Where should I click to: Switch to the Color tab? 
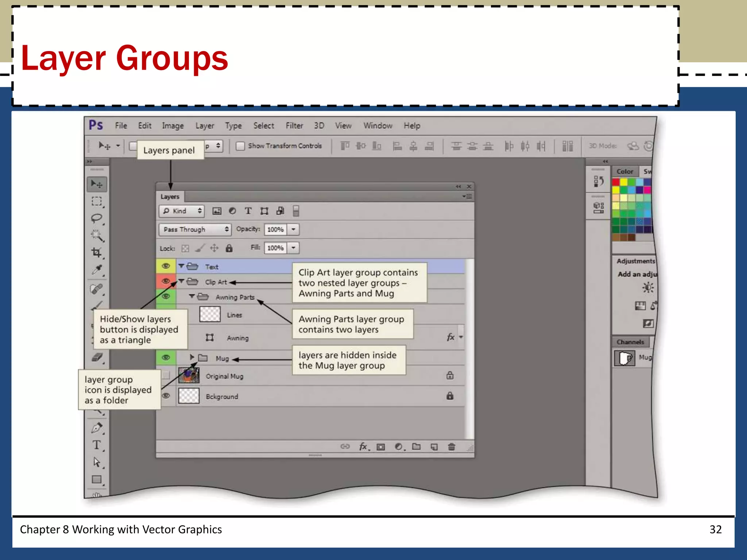(x=625, y=171)
